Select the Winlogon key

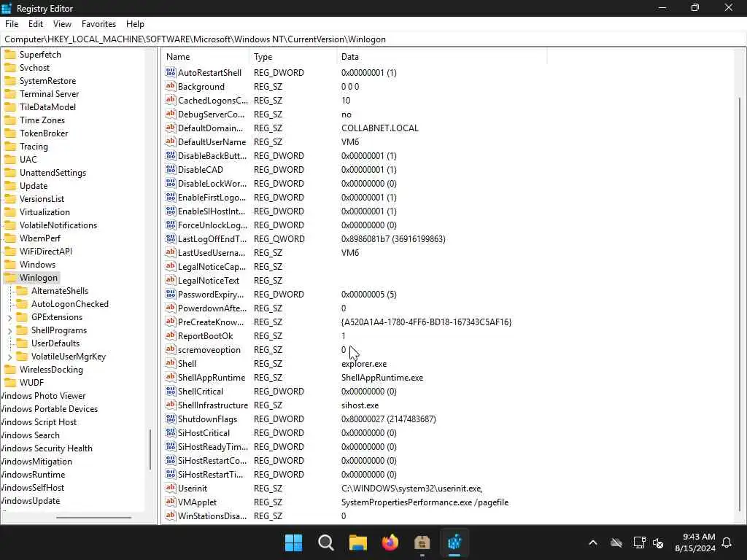(39, 278)
